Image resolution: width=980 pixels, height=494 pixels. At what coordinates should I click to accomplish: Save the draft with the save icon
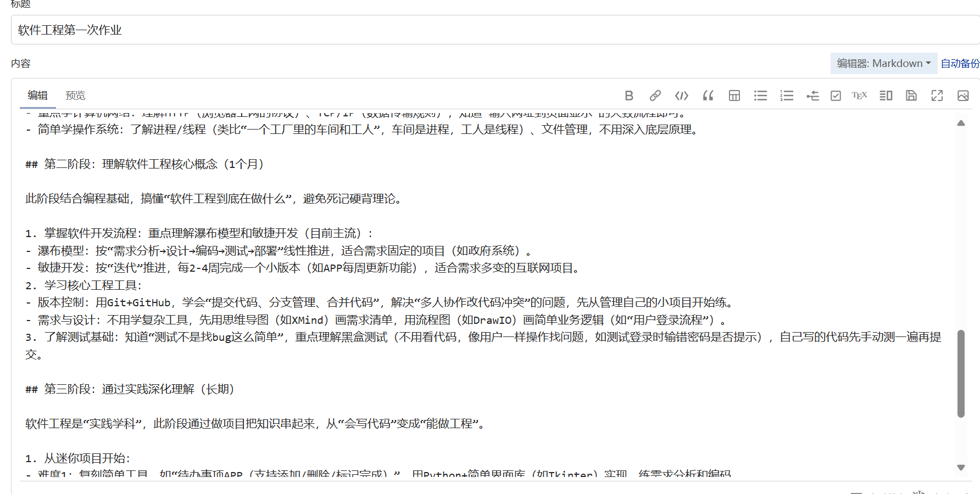pyautogui.click(x=911, y=96)
